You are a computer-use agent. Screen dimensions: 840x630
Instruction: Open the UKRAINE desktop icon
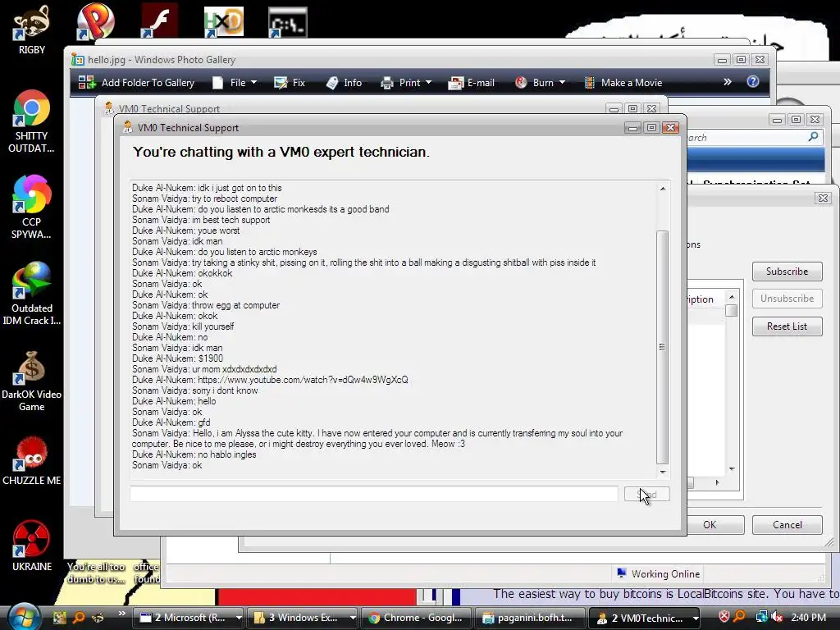pos(32,546)
